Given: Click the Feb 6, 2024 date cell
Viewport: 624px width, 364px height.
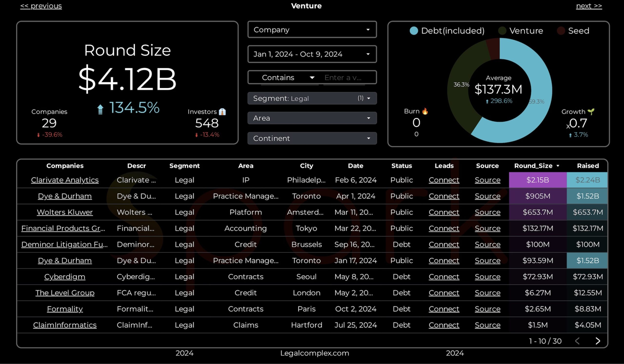Looking at the screenshot, I should pyautogui.click(x=356, y=180).
